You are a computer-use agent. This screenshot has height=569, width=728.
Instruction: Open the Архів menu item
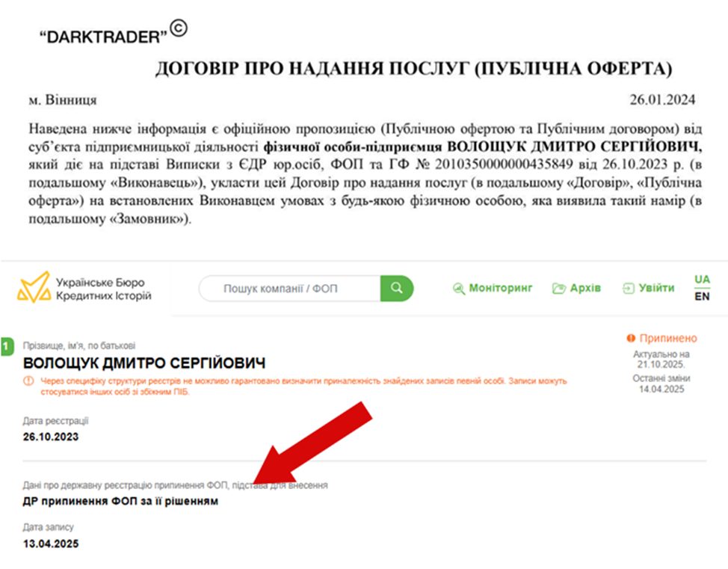click(x=585, y=288)
